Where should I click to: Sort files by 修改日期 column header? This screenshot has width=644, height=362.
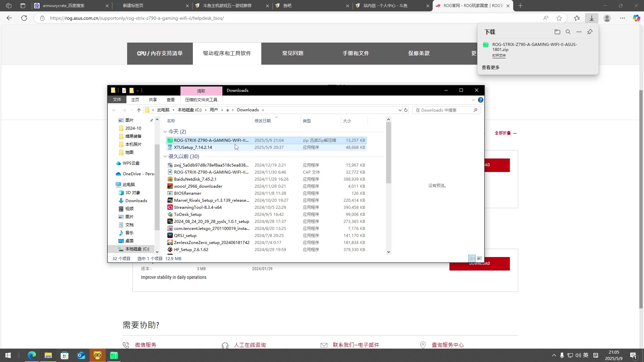coord(276,121)
